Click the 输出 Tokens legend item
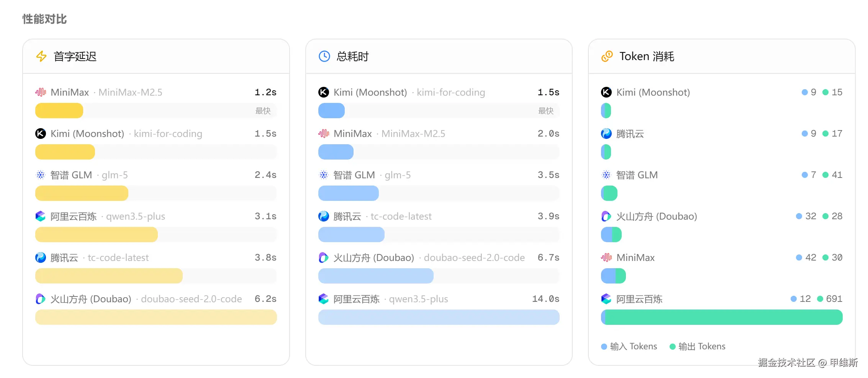This screenshot has width=868, height=378. [x=697, y=346]
